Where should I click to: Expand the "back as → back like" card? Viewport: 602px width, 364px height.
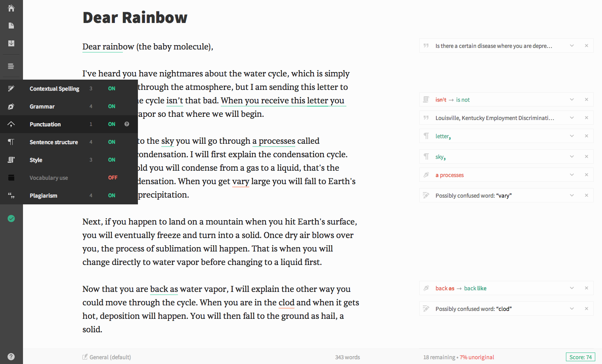(572, 288)
